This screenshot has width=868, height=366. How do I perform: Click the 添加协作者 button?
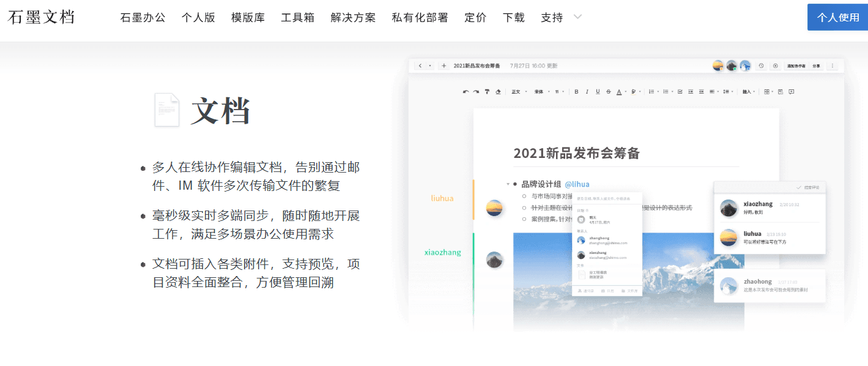pos(796,65)
